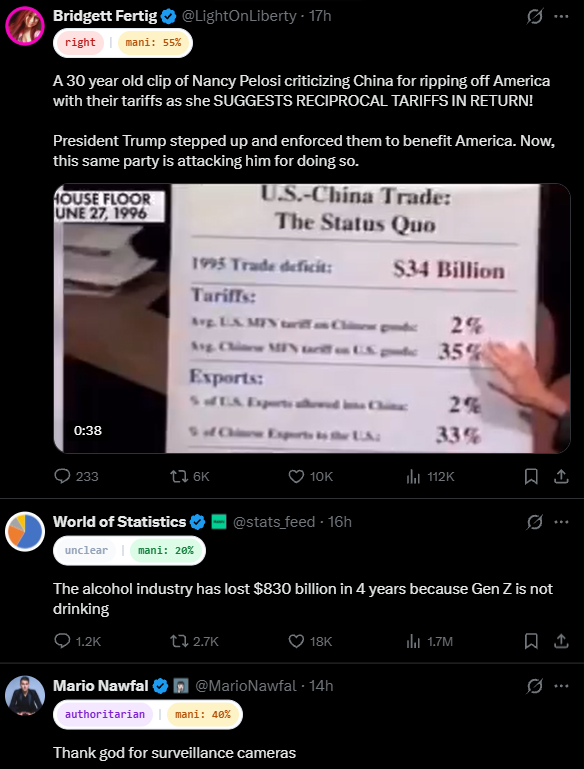Image resolution: width=584 pixels, height=769 pixels.
Task: Like the Nancy Pelosi clip post
Action: pyautogui.click(x=310, y=476)
